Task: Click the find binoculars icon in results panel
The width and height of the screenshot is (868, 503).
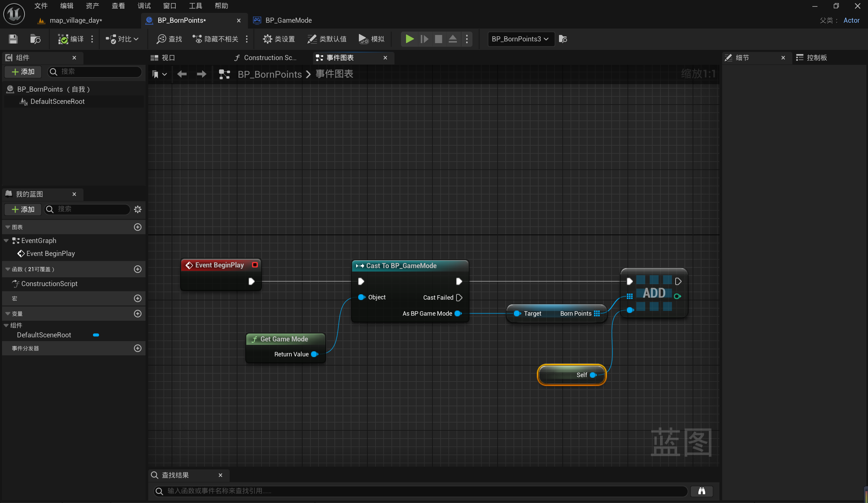Action: point(701,490)
